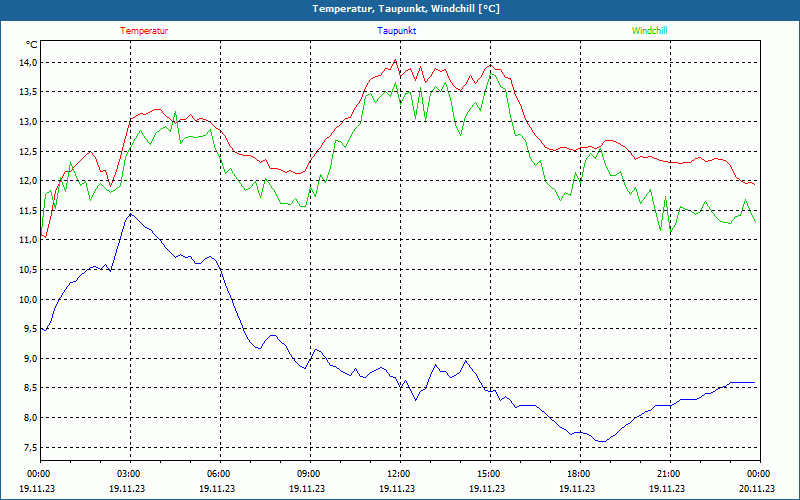Click the 13,0 y-axis tick label
Image resolution: width=800 pixels, height=500 pixels.
[27, 122]
